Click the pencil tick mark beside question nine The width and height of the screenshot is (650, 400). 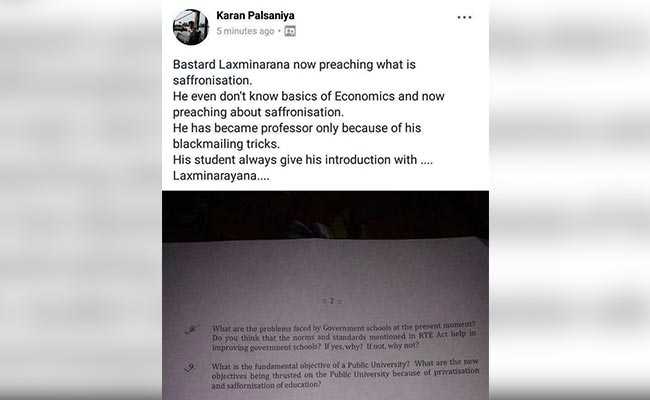pos(189,367)
